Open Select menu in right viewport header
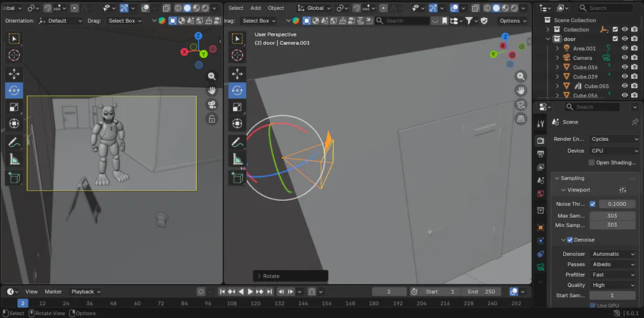The image size is (644, 318). (235, 8)
